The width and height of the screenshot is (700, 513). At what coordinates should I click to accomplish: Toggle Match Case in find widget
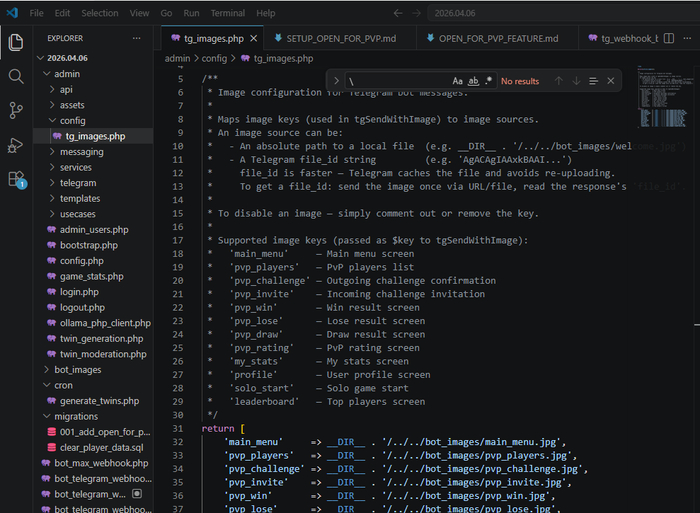click(458, 81)
